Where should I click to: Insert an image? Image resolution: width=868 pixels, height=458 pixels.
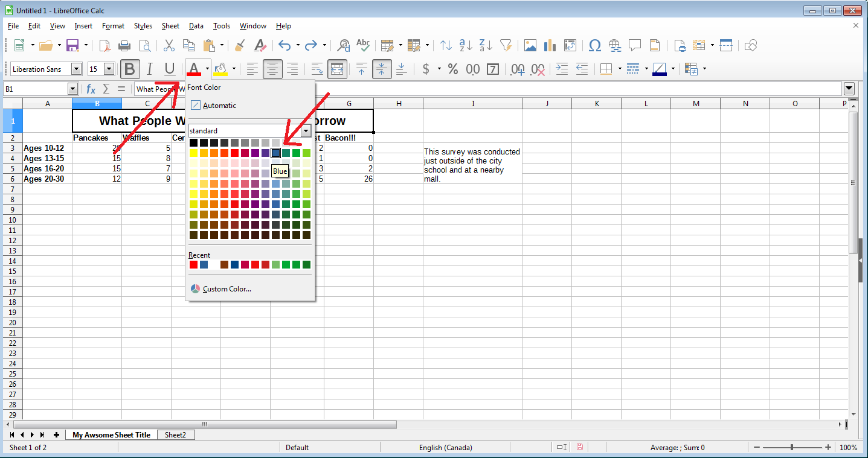530,45
